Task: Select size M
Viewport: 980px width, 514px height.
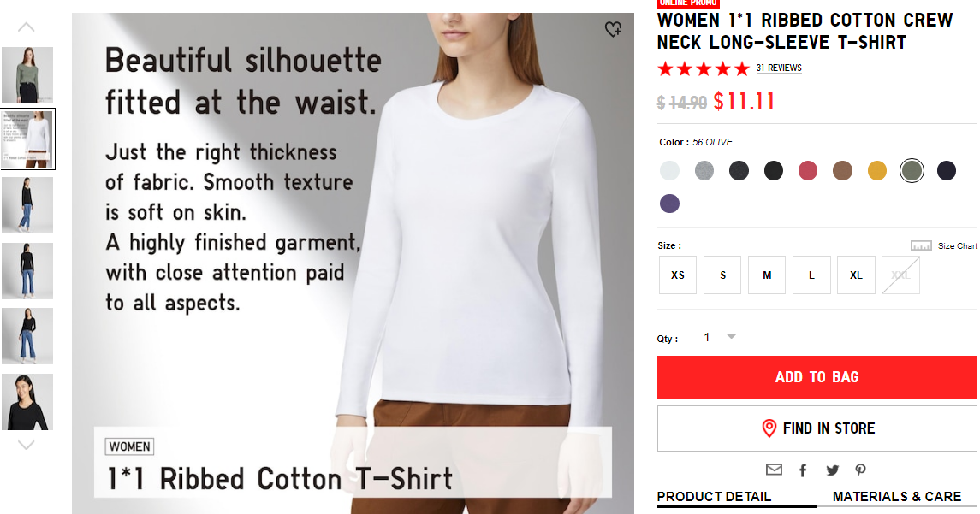Action: 767,275
